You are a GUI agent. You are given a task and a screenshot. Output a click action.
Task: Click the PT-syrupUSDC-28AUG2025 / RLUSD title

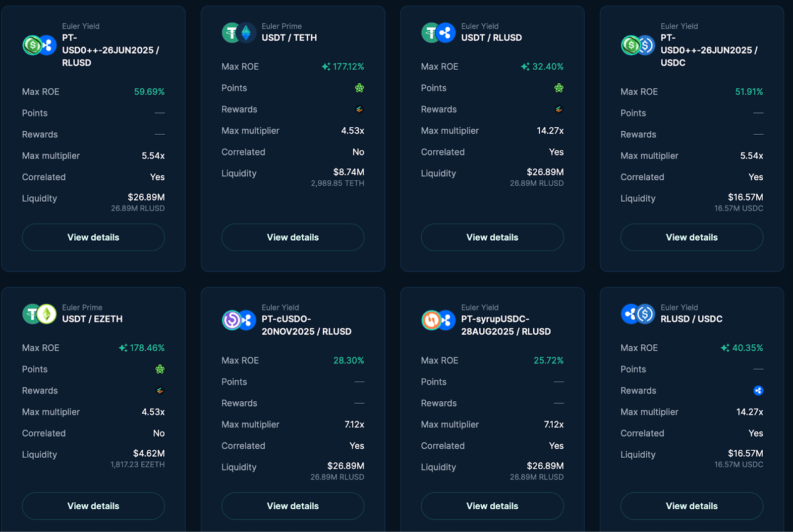click(506, 325)
